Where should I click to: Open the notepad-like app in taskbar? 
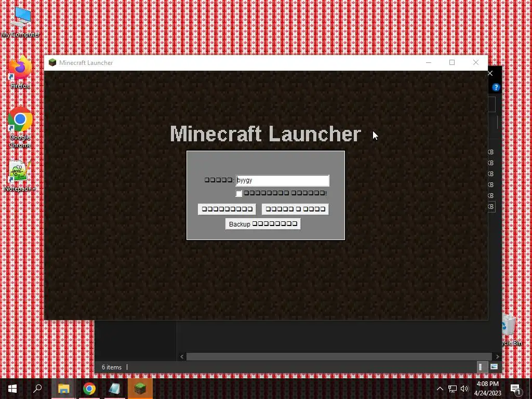pos(114,389)
